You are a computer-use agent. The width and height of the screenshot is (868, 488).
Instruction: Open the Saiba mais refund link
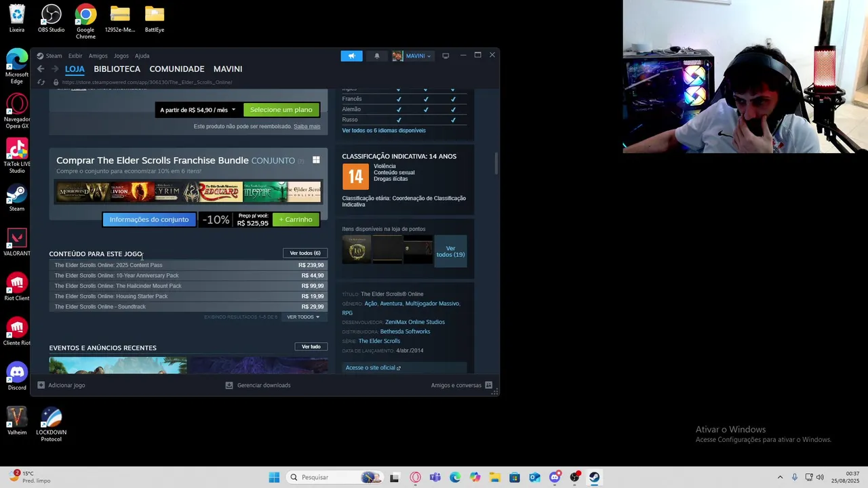pyautogui.click(x=307, y=127)
